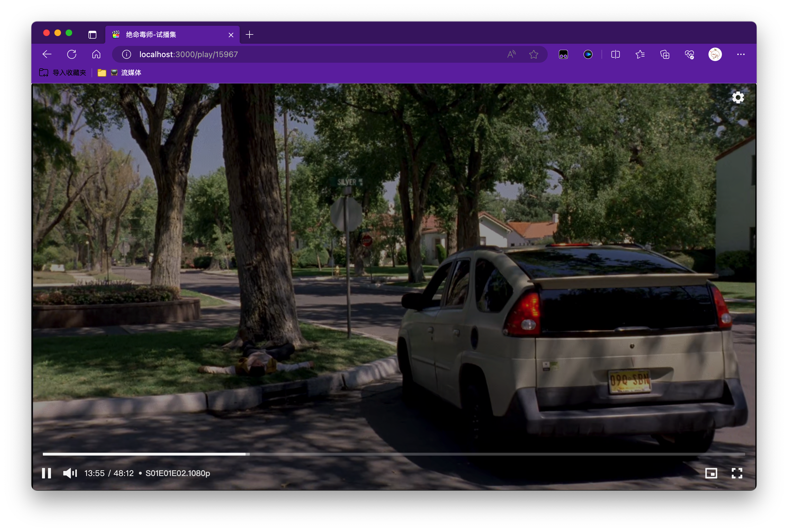Viewport: 788px width, 532px height.
Task: Mute the video volume
Action: [x=70, y=473]
